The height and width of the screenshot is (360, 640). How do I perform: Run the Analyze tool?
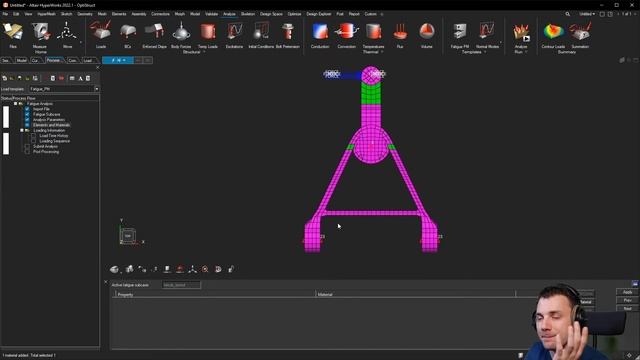click(521, 33)
